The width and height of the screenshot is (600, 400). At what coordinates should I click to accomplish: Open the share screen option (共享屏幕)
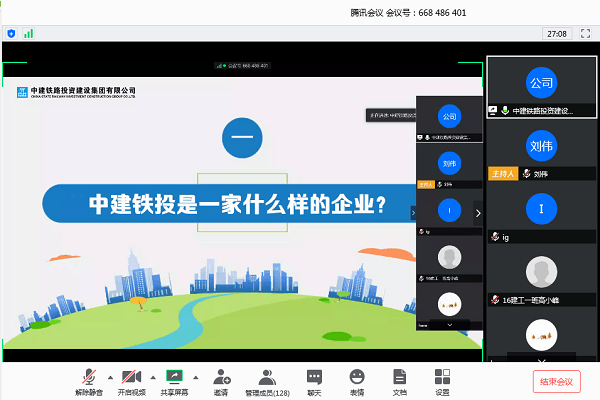(x=177, y=377)
